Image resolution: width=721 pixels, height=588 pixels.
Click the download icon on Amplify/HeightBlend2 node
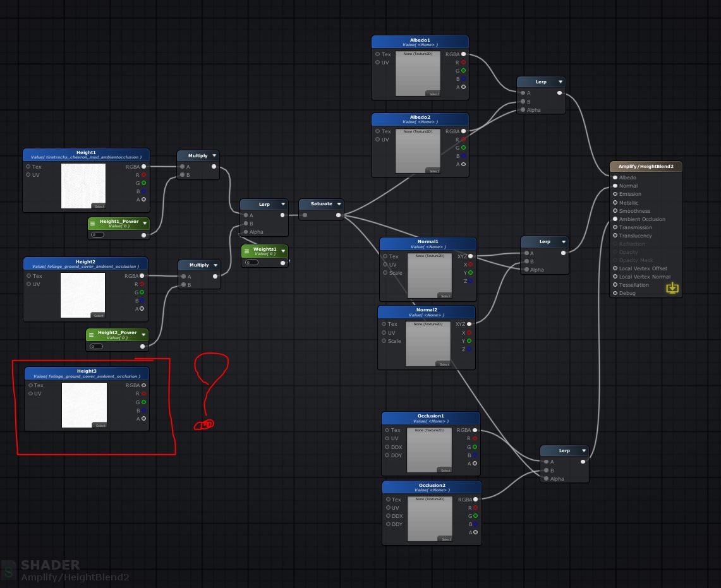[x=672, y=288]
